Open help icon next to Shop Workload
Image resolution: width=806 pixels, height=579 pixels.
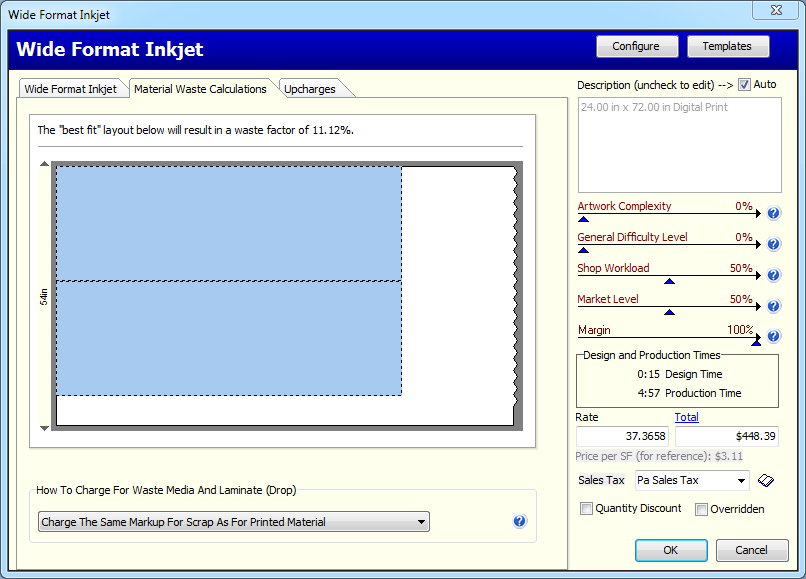[x=773, y=275]
